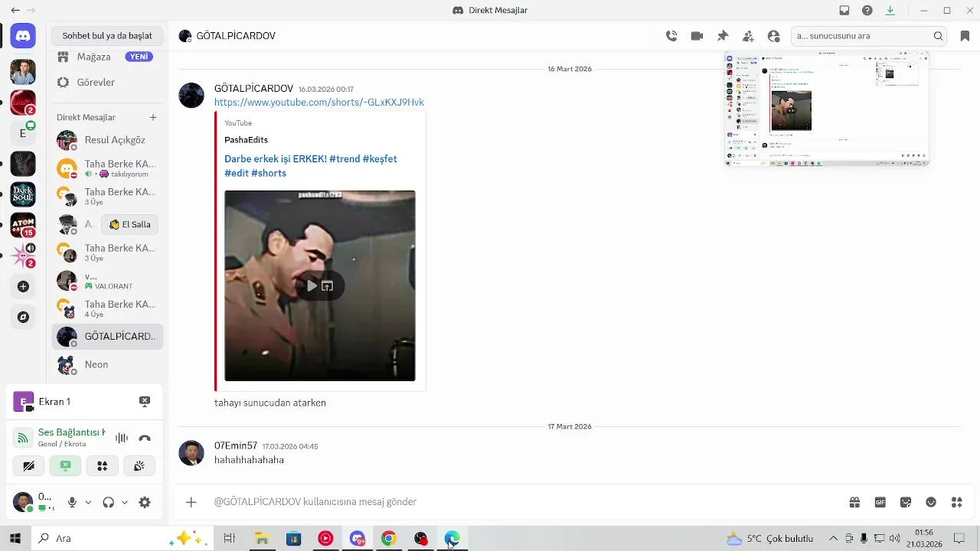
Task: Open Windows Start menu
Action: click(15, 539)
